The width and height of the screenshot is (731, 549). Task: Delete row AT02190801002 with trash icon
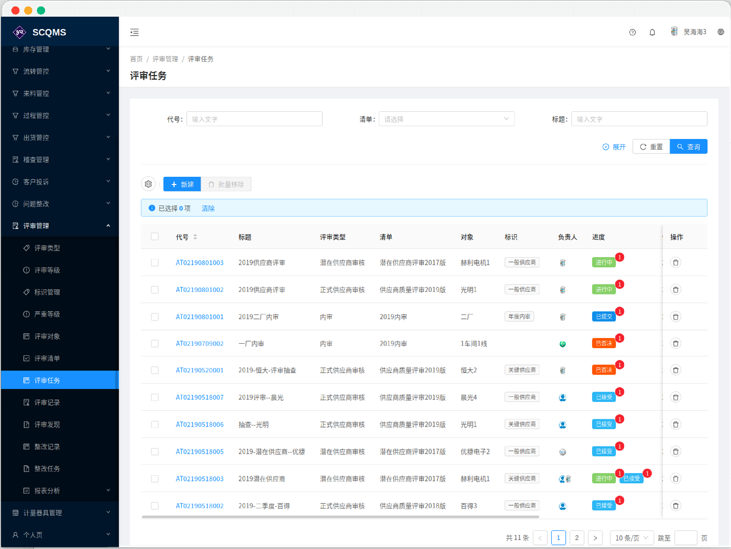point(675,290)
